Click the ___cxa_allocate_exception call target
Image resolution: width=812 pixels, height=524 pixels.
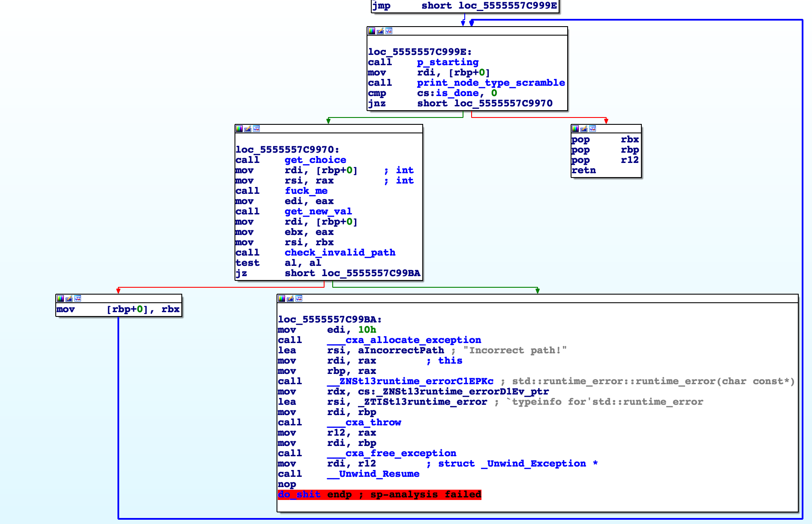404,340
